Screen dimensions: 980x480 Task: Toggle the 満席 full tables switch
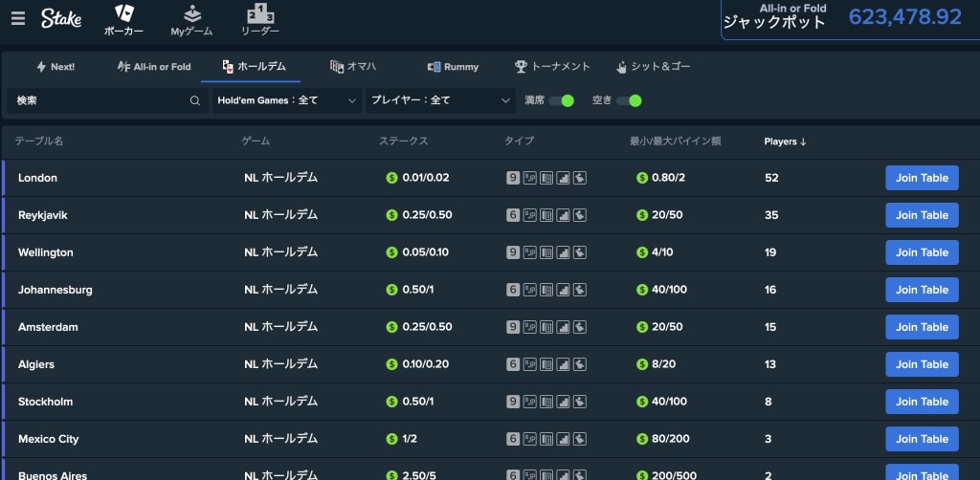[561, 100]
